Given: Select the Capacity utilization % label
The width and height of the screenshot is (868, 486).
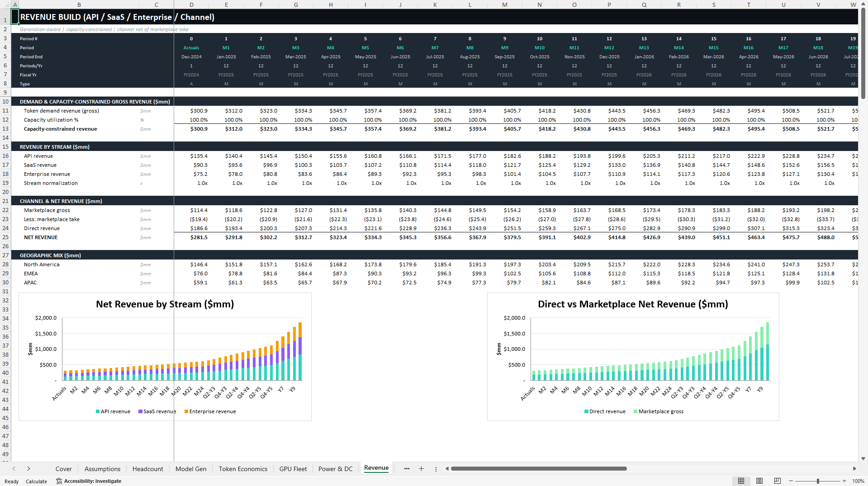Looking at the screenshot, I should tap(51, 120).
